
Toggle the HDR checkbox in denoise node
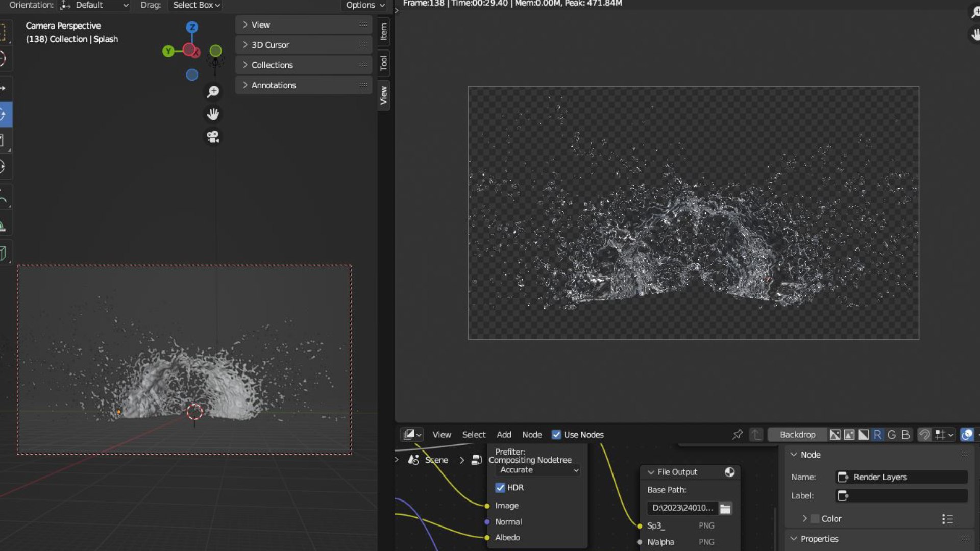click(x=500, y=488)
